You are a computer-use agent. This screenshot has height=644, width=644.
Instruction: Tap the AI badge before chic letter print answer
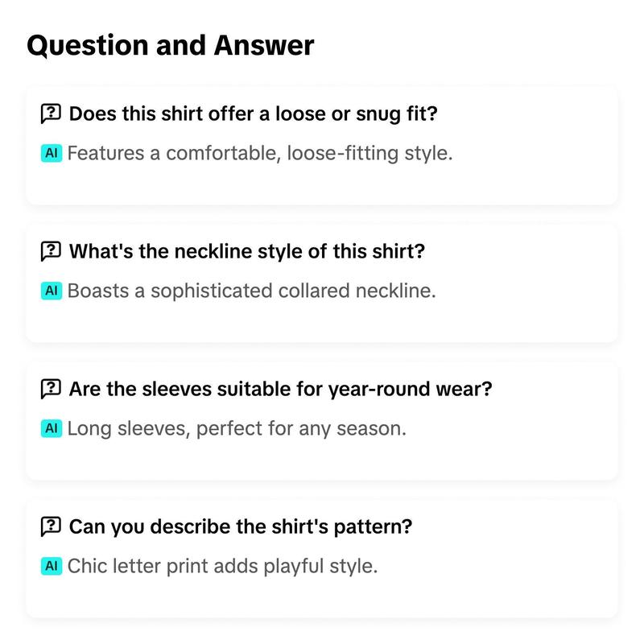52,566
